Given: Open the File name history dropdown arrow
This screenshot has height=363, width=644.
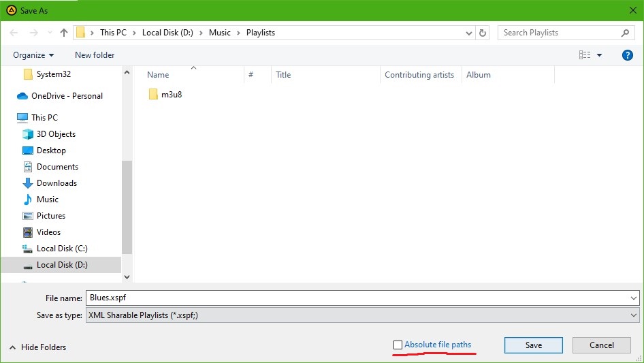Looking at the screenshot, I should [x=634, y=298].
